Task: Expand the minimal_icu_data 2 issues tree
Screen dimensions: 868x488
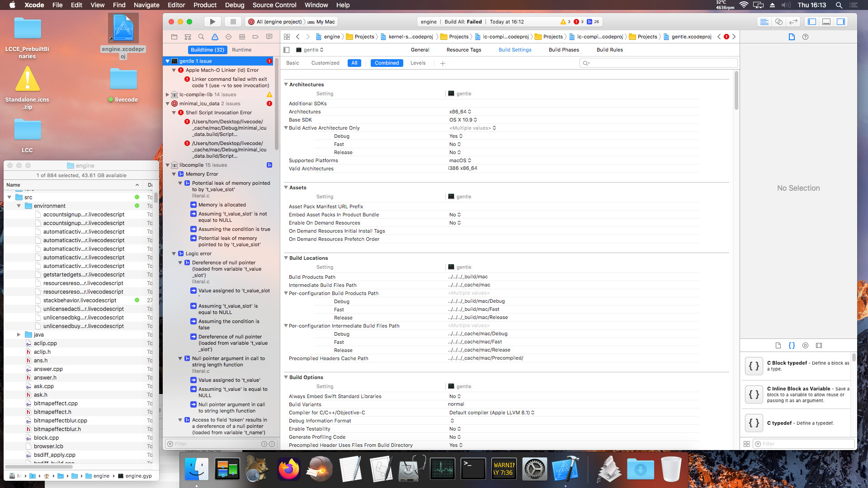Action: point(168,103)
